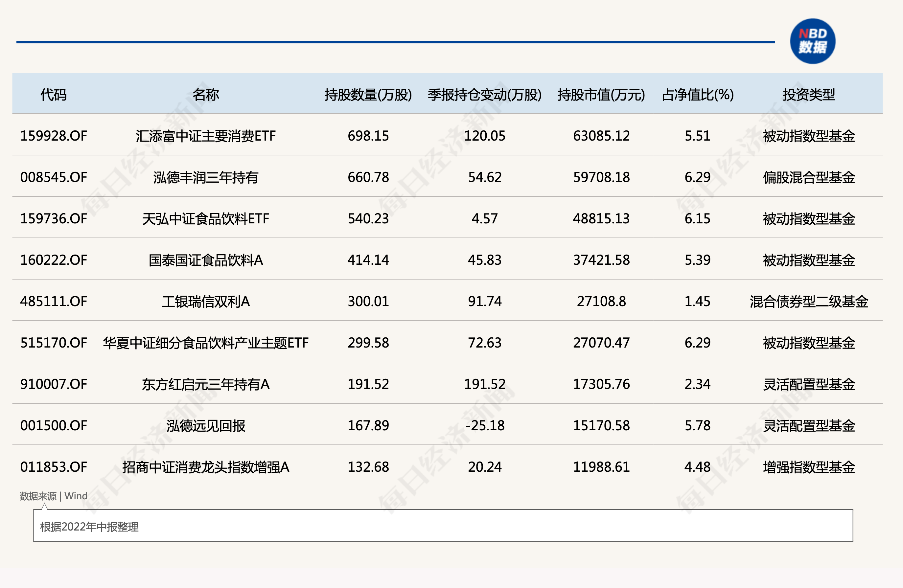Click the 占净值比(%) column header
This screenshot has height=588, width=903.
697,95
